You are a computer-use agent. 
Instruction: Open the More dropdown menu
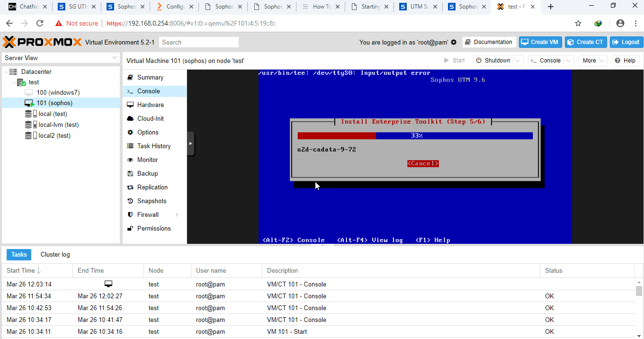tap(594, 61)
